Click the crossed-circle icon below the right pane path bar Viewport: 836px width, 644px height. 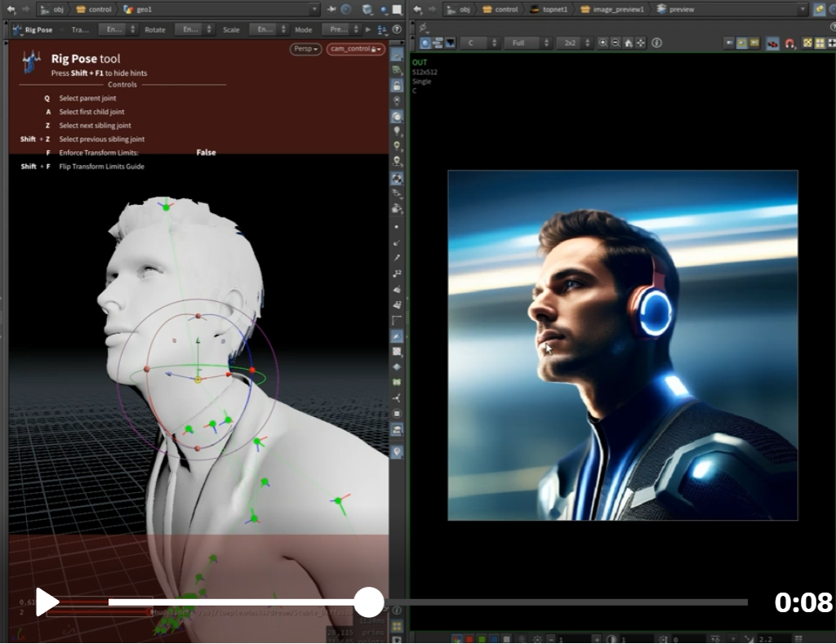click(x=424, y=28)
